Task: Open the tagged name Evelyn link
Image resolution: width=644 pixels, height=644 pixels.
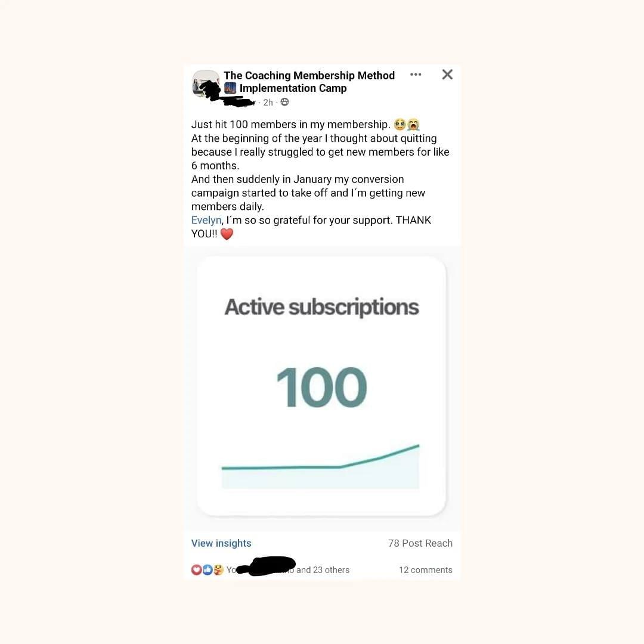Action: coord(206,220)
